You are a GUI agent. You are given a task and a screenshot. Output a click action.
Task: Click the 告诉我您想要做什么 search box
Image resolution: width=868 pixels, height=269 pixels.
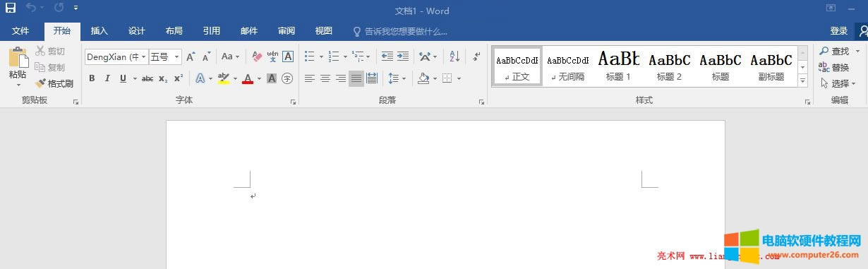400,32
